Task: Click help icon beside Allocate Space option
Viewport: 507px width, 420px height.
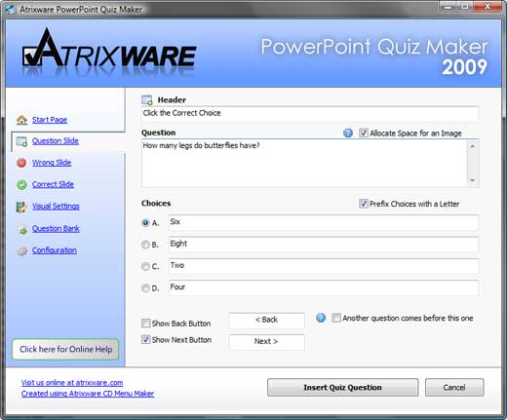Action: pyautogui.click(x=348, y=133)
